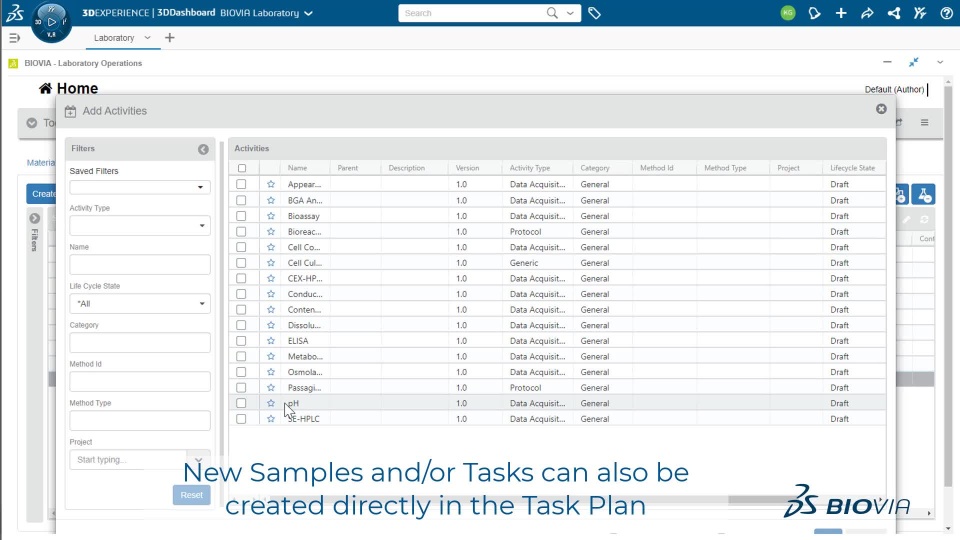Check the Cell Cul... activity row
Viewport: 960px width, 540px height.
(241, 263)
